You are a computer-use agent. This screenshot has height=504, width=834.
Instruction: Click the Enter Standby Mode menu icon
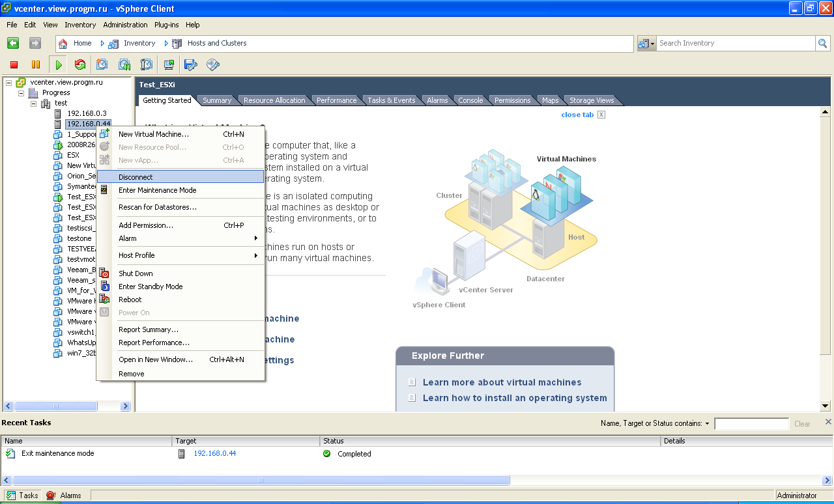tap(104, 287)
